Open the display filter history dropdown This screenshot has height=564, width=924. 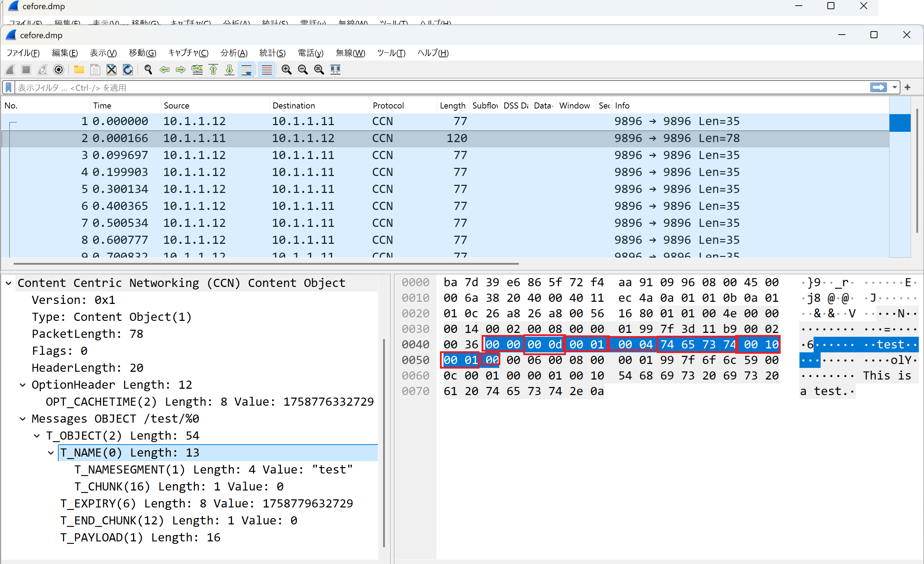point(894,87)
